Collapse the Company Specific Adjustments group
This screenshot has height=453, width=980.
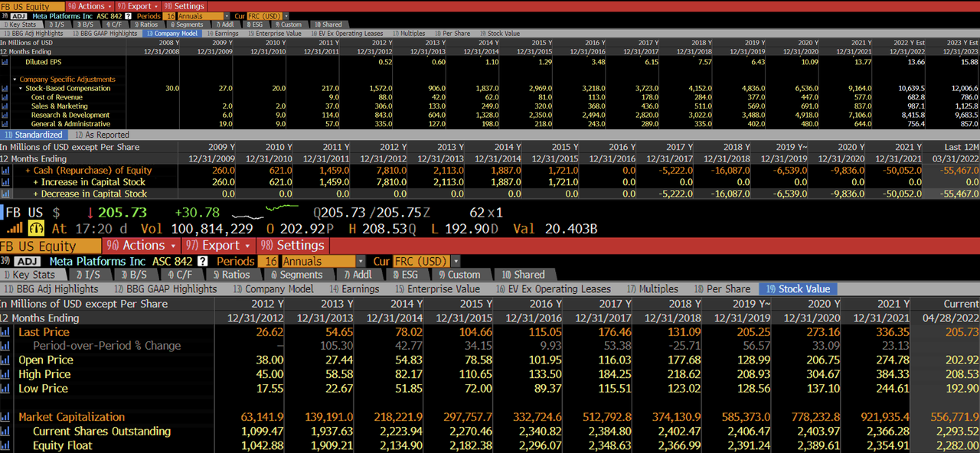14,80
